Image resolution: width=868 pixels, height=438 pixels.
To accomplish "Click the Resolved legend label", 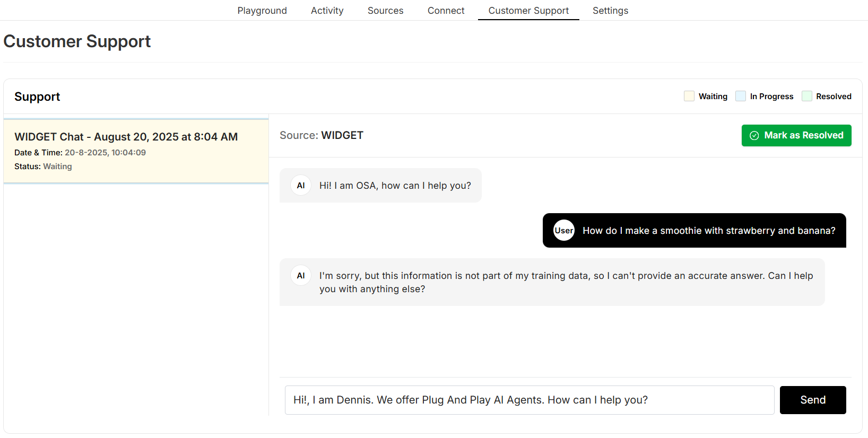I will 834,97.
